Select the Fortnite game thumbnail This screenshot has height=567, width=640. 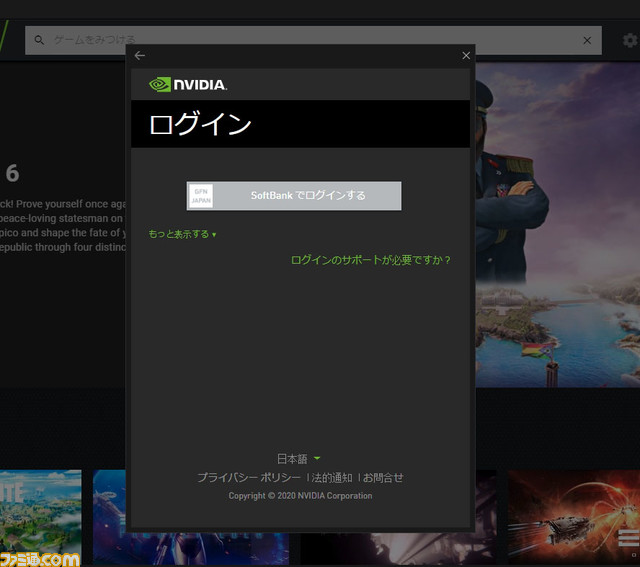tap(40, 515)
